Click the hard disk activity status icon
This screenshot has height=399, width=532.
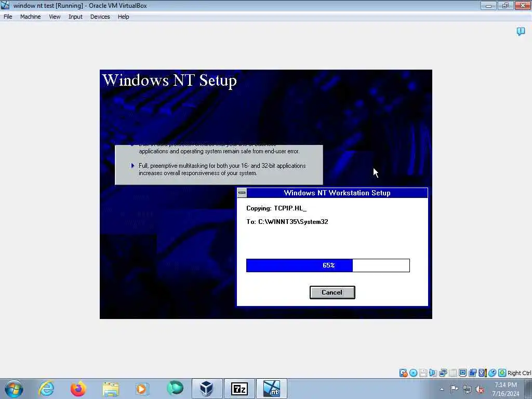tap(403, 373)
